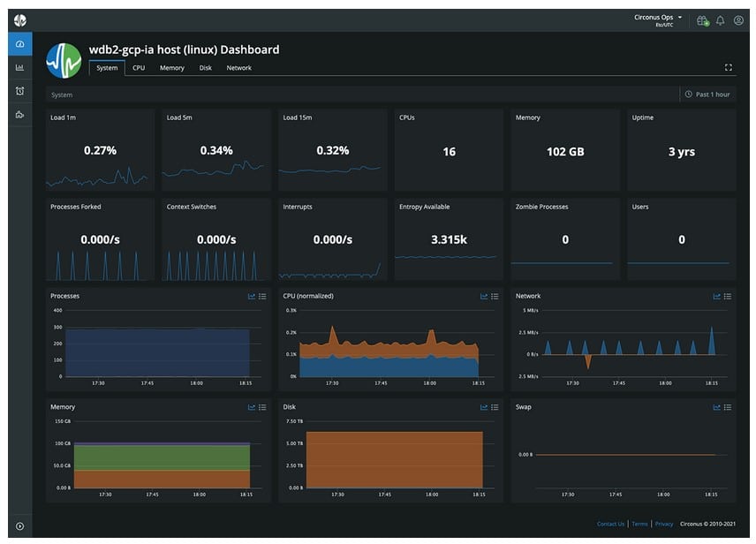Screen dimensions: 756x544
Task: Click the Swap panel title
Action: pos(523,407)
